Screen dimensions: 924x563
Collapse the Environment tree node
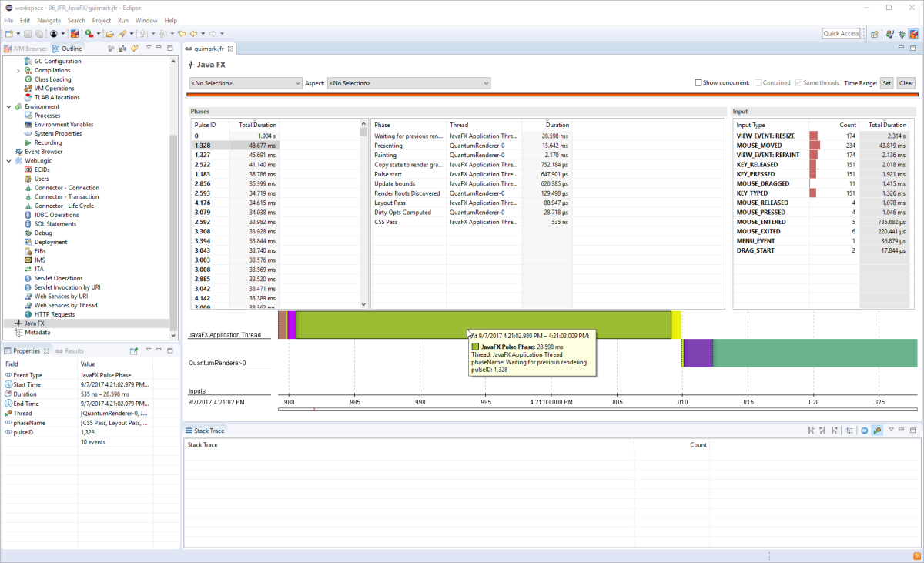pyautogui.click(x=9, y=106)
